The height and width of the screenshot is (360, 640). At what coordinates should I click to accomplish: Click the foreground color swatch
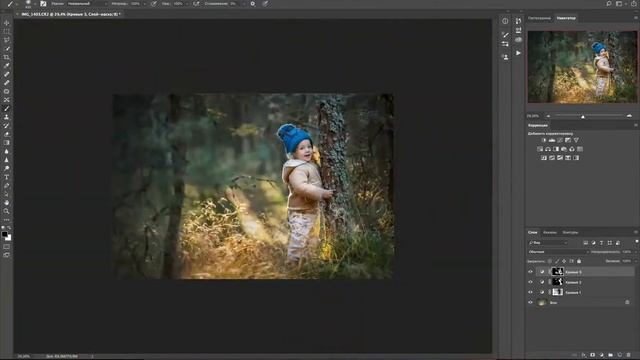point(4,234)
